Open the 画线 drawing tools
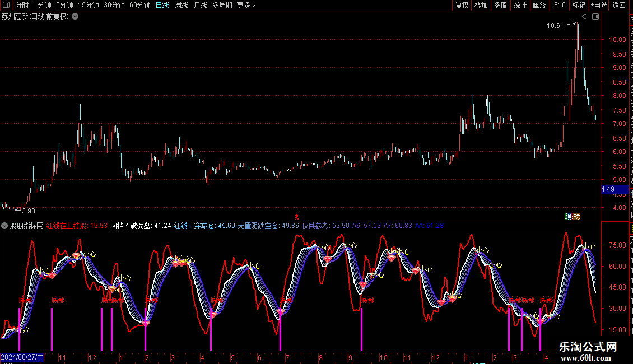 tap(540, 5)
